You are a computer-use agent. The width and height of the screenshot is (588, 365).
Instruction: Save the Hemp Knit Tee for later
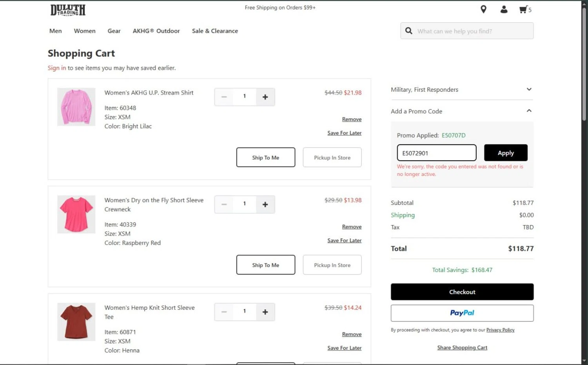coord(344,348)
